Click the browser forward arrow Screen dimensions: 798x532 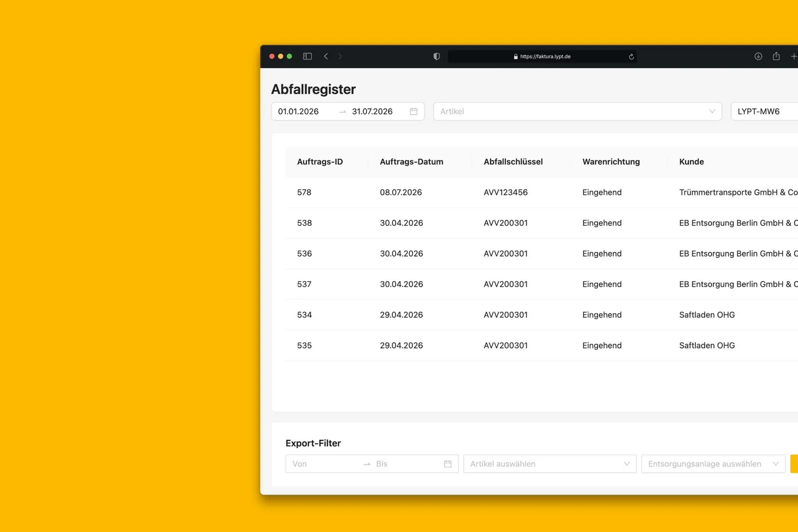tap(340, 56)
